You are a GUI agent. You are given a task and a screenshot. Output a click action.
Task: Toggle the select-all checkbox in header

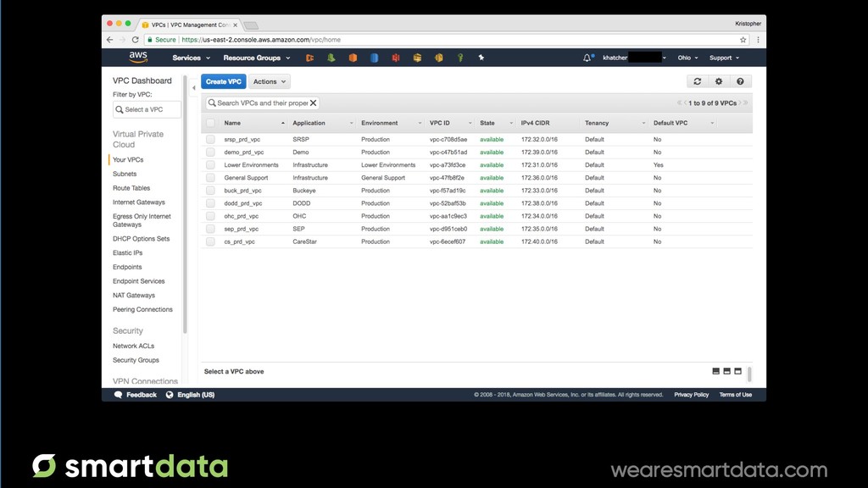(x=210, y=123)
